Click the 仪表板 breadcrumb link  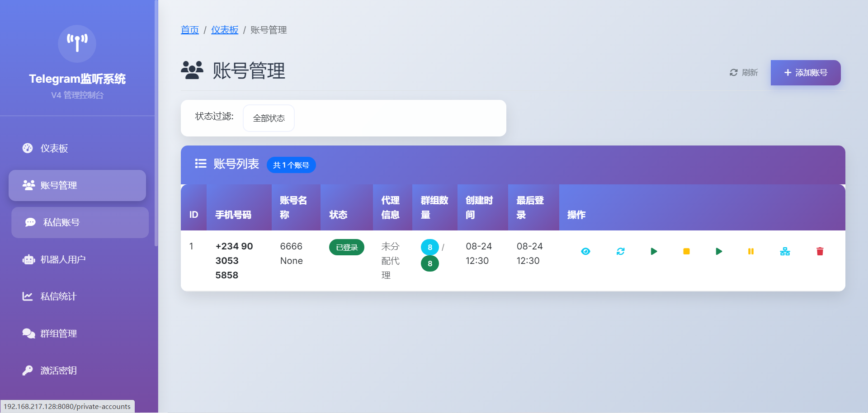(x=224, y=30)
